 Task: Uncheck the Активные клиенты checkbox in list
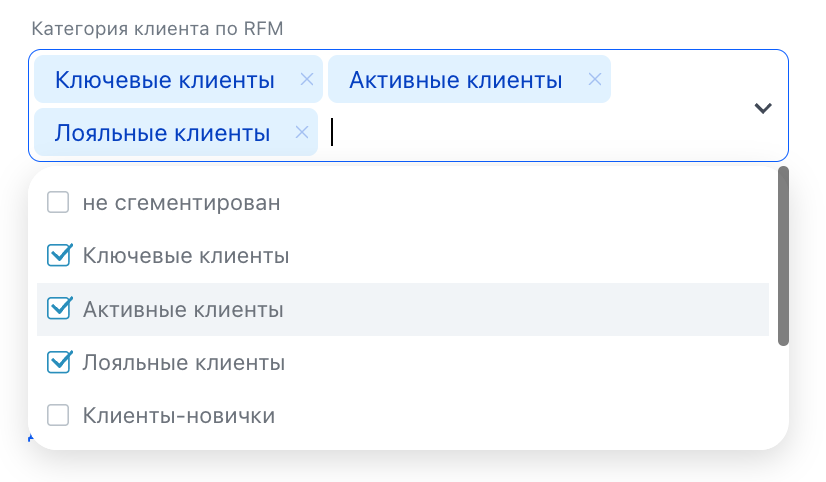point(59,309)
